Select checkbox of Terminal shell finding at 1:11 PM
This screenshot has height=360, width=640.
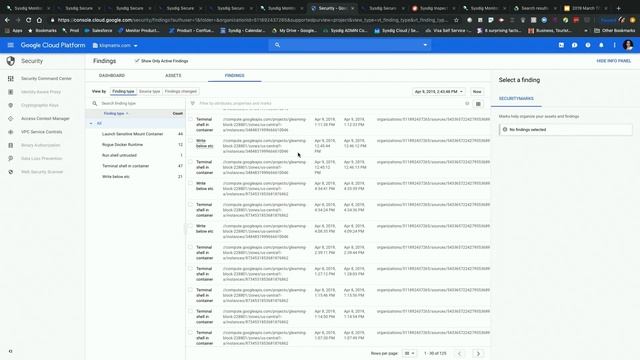click(191, 119)
